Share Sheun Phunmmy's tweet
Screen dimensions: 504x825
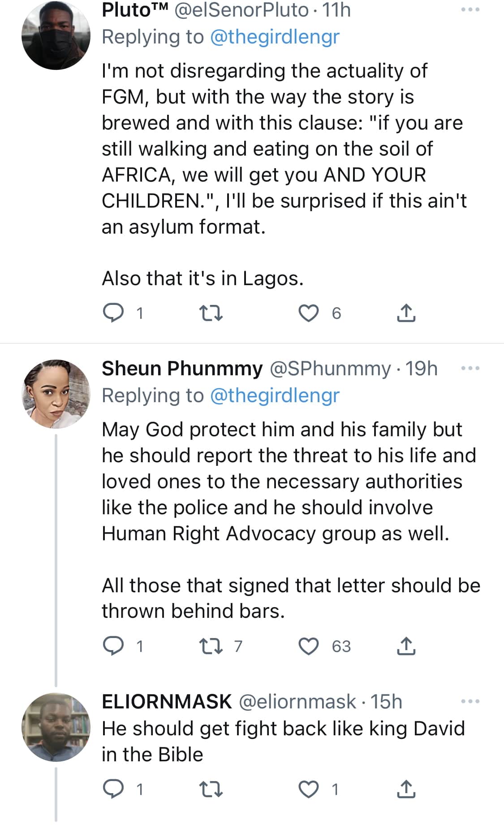tap(406, 646)
